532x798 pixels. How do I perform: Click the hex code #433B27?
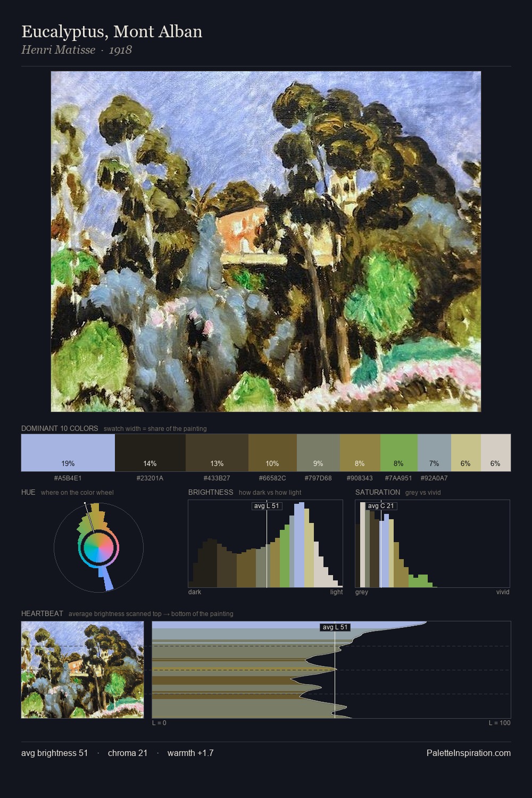(217, 478)
